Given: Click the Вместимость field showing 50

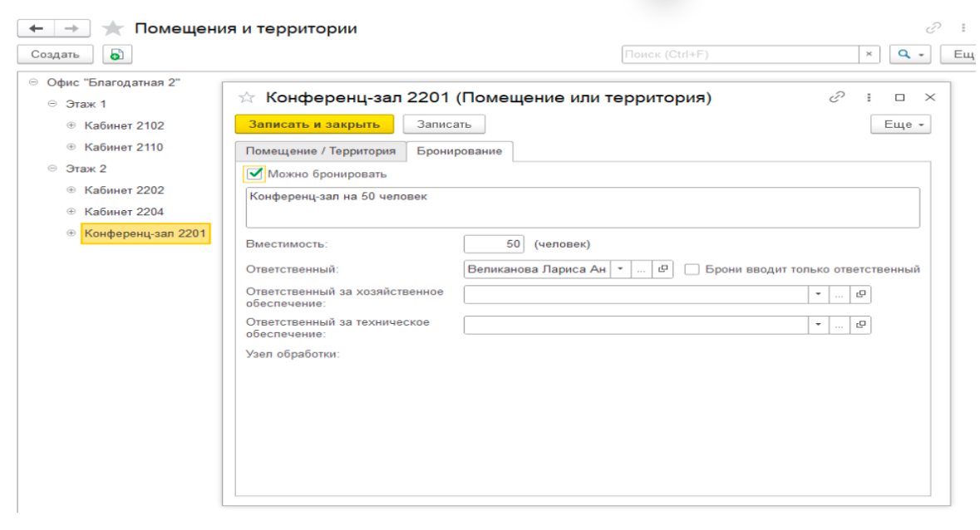Looking at the screenshot, I should 494,244.
